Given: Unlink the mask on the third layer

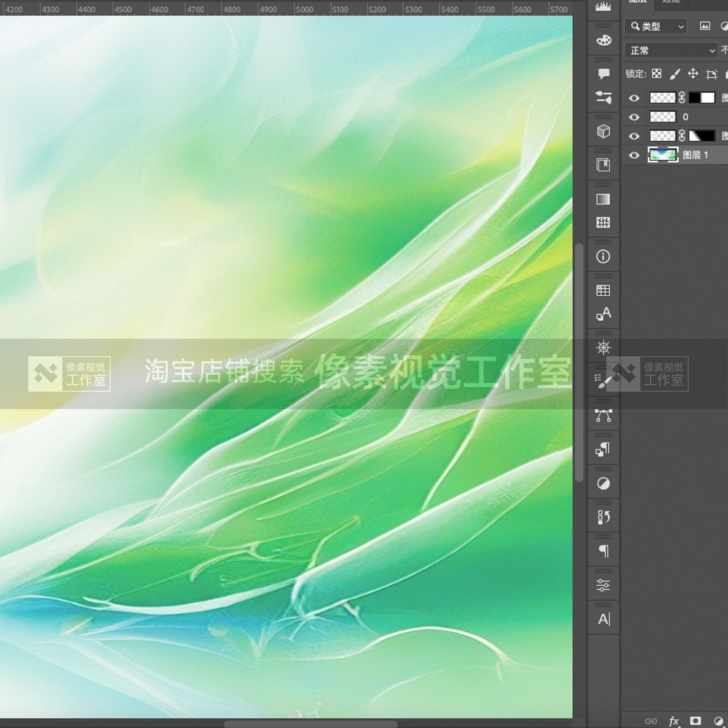Looking at the screenshot, I should point(682,136).
